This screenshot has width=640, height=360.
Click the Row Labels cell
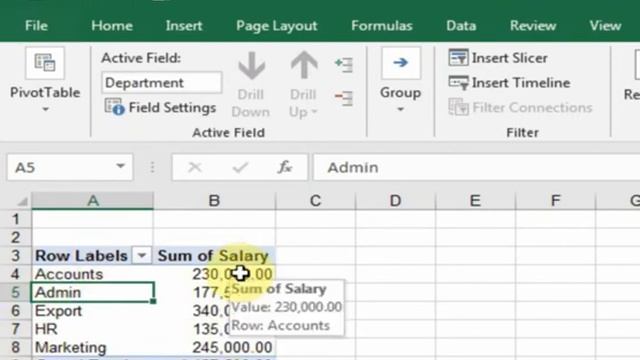(x=82, y=256)
